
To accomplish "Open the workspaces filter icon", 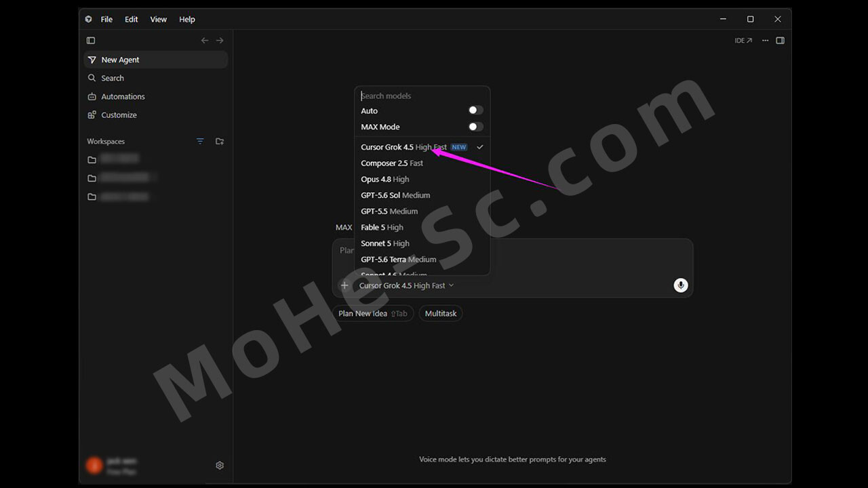I will point(200,141).
